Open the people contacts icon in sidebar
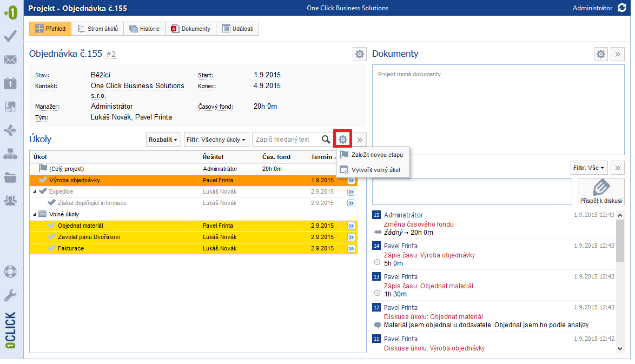The width and height of the screenshot is (635, 364). click(x=10, y=200)
